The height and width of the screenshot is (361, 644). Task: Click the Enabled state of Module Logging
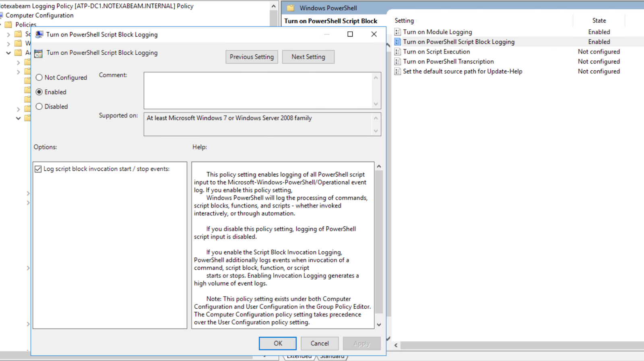pos(599,32)
